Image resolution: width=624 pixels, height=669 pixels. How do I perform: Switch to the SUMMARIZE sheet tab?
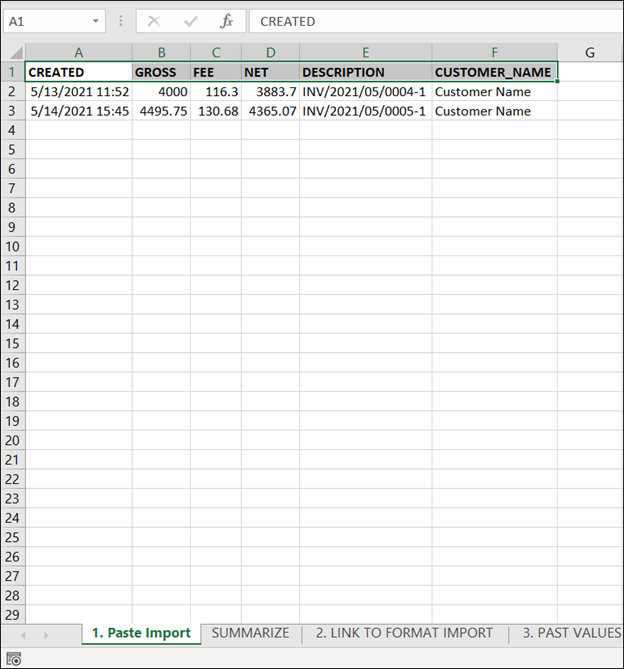(x=250, y=633)
